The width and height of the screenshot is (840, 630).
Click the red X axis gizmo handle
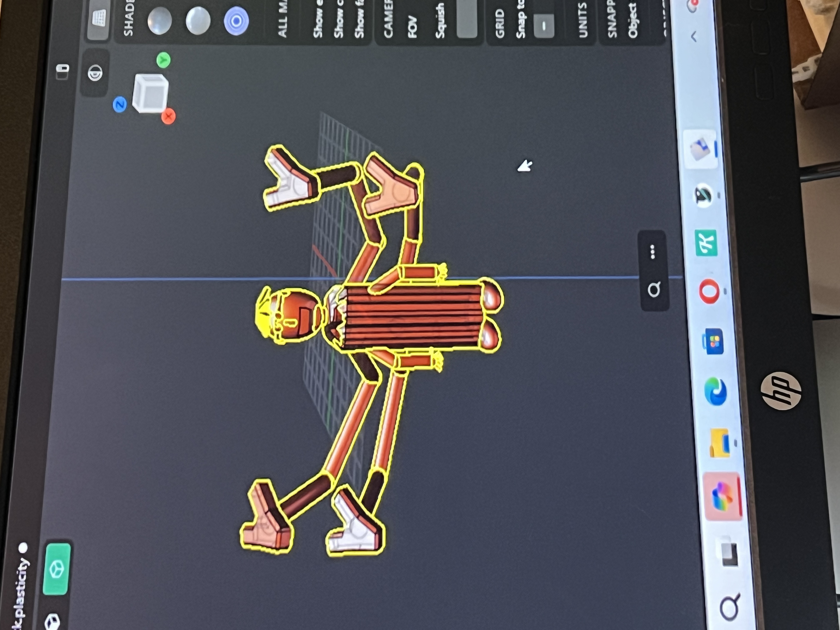(x=168, y=116)
